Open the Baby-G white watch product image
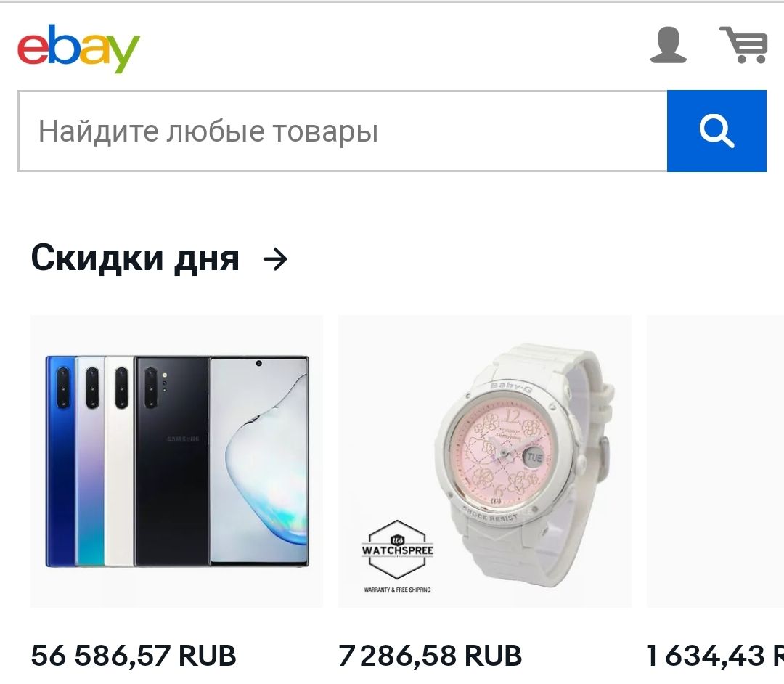The image size is (784, 684). pos(485,461)
